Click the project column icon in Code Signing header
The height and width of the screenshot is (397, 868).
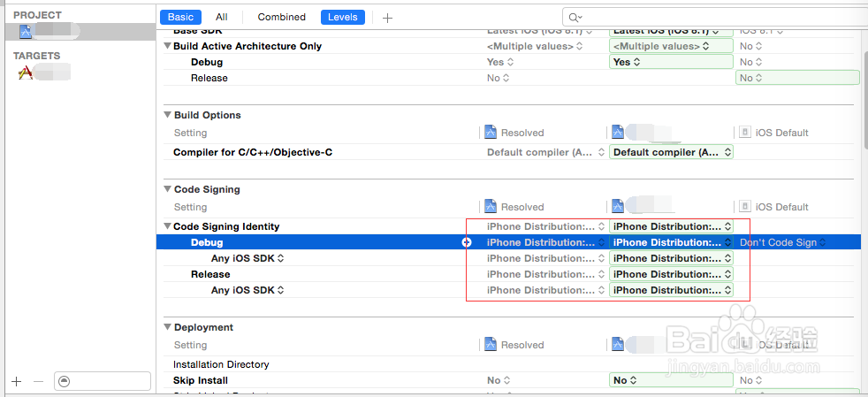click(x=618, y=207)
